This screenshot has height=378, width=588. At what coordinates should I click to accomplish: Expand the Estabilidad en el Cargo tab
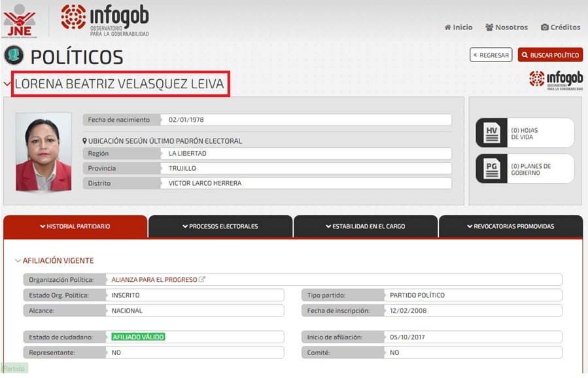pyautogui.click(x=366, y=226)
